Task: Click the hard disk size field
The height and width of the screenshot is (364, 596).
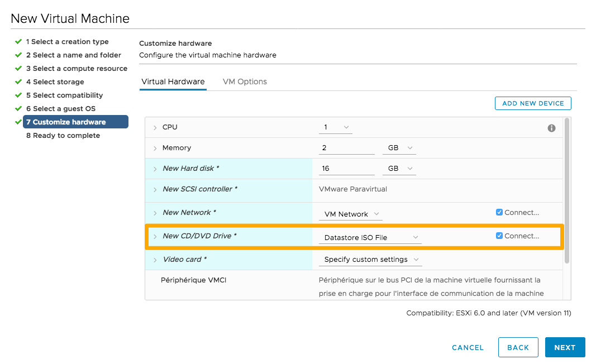Action: [x=346, y=169]
